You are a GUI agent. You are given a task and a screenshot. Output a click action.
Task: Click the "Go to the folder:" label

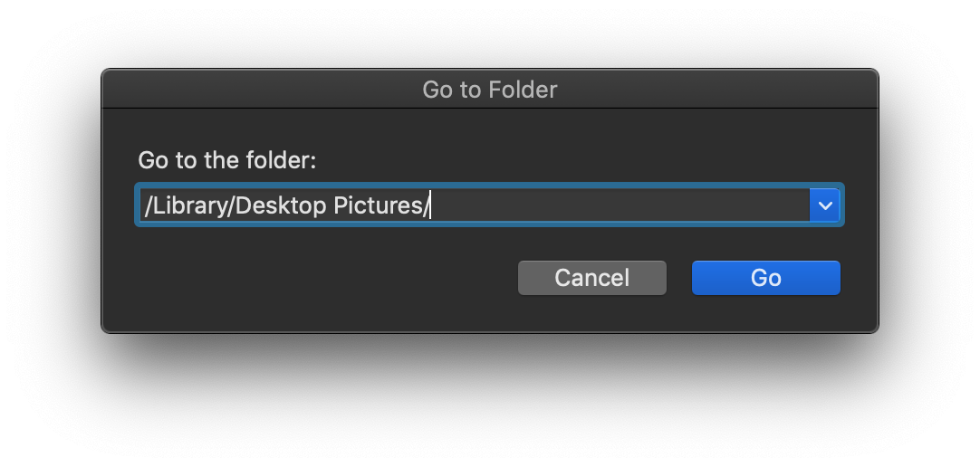point(226,160)
